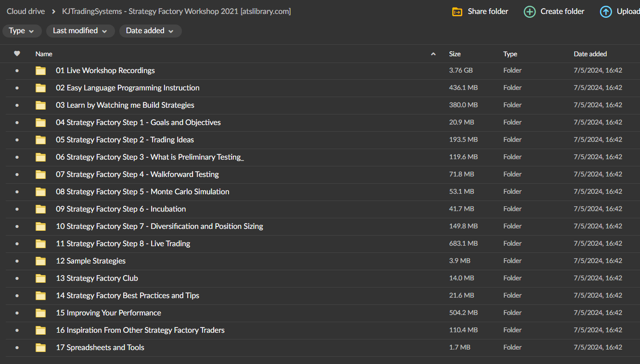Viewport: 640px width, 364px height.
Task: Expand the Date added filter dropdown
Action: (x=150, y=31)
